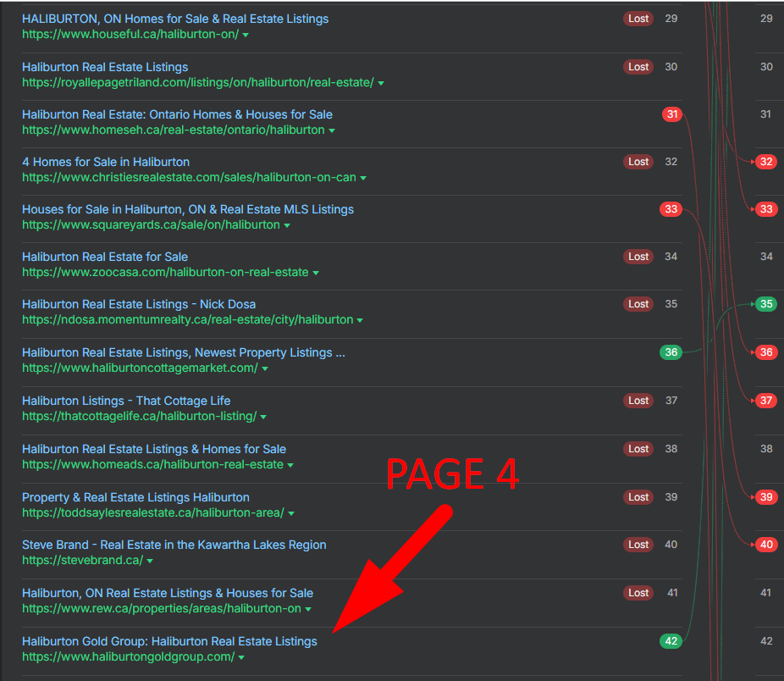This screenshot has height=681, width=784.
Task: Visit the christiesrealestate.com sales URL
Action: click(x=189, y=178)
